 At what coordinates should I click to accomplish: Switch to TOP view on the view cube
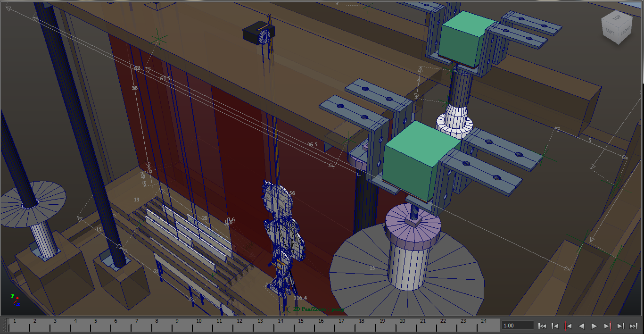pyautogui.click(x=617, y=19)
